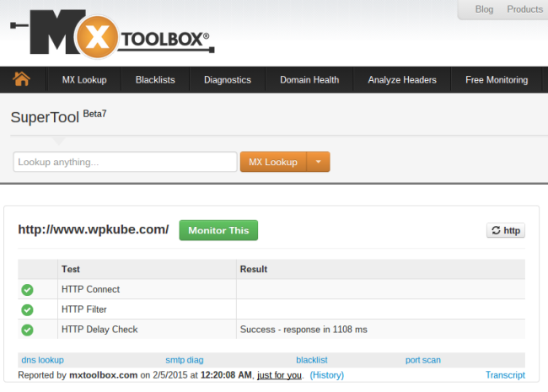Viewport: 548px width, 392px height.
Task: Click the HTTP Delay Check test name
Action: point(99,330)
